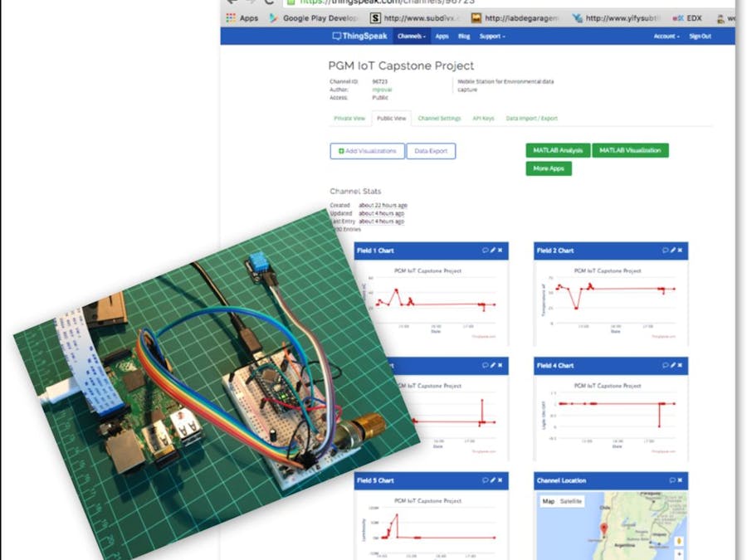Toggle the Map view on Channel Location
The height and width of the screenshot is (560, 747).
tap(549, 500)
